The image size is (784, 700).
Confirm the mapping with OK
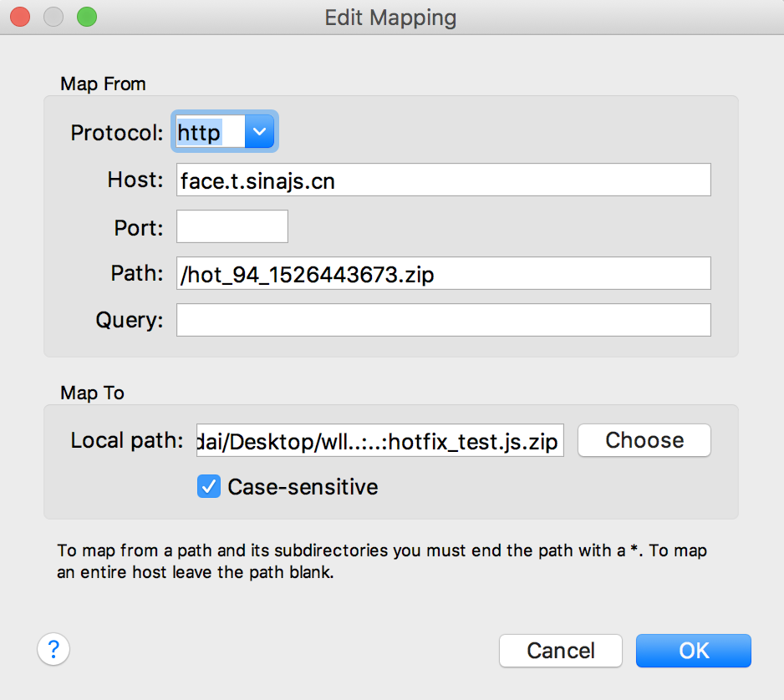693,651
